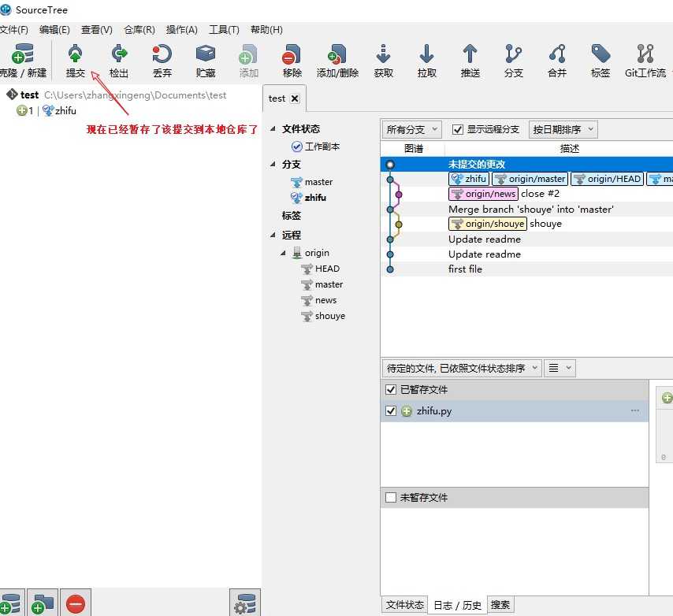Select the local master branch
The height and width of the screenshot is (616, 673).
(x=312, y=182)
